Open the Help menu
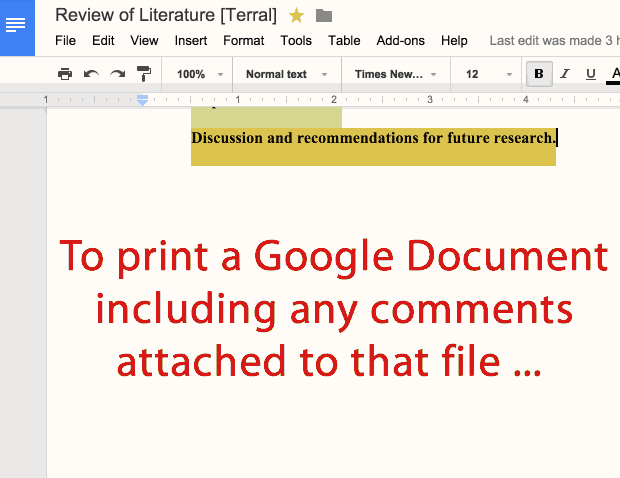 [x=454, y=40]
